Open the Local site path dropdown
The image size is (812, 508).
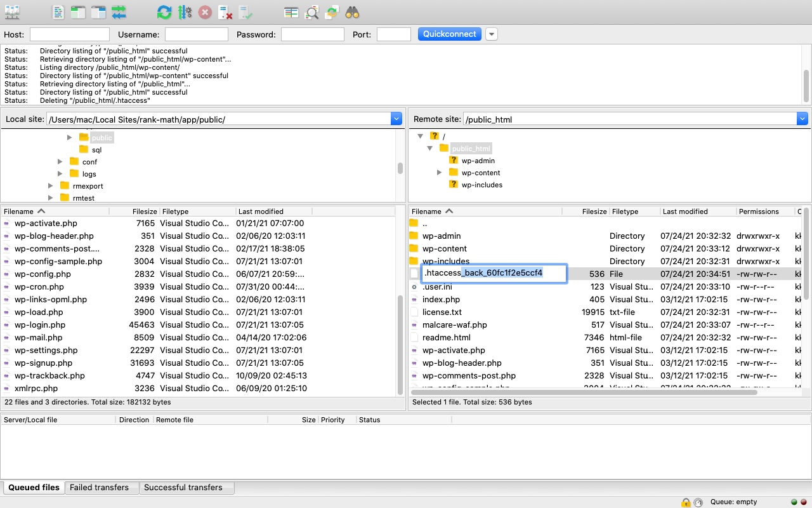click(396, 119)
